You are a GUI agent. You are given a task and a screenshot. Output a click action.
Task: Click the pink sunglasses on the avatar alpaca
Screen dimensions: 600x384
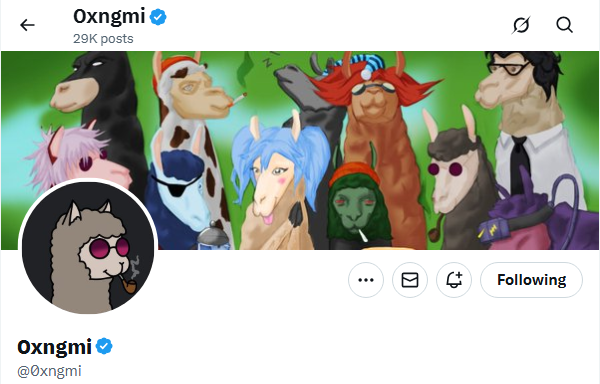(x=109, y=247)
